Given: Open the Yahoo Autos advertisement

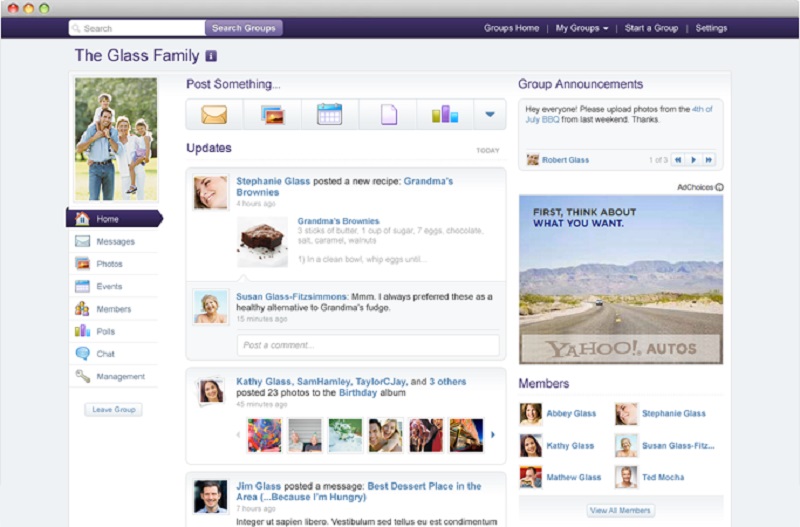Looking at the screenshot, I should pyautogui.click(x=621, y=279).
